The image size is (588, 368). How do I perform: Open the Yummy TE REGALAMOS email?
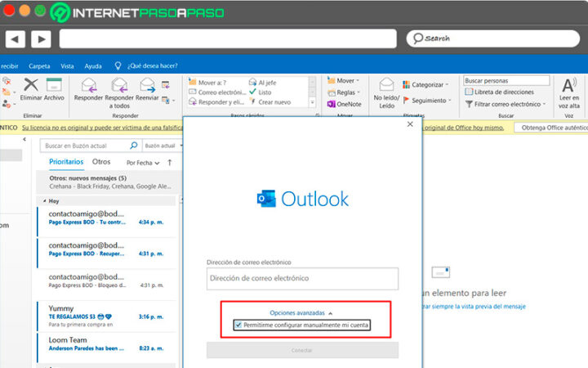point(106,316)
